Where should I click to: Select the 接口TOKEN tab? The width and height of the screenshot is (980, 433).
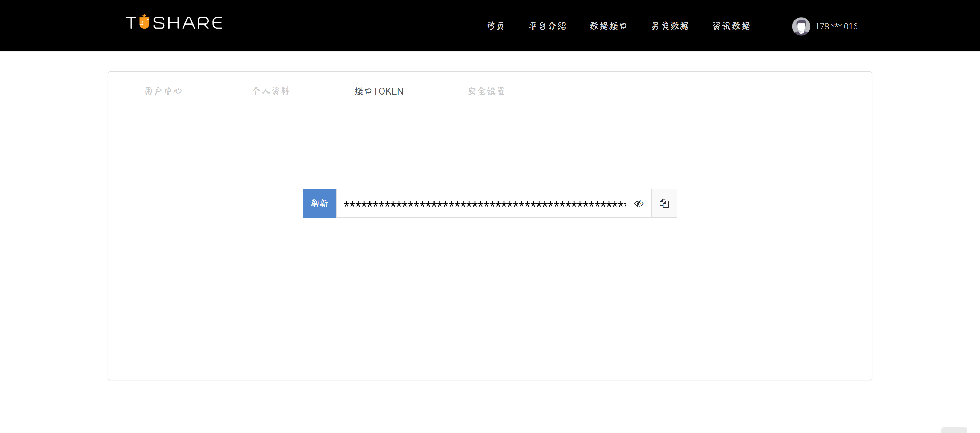pyautogui.click(x=379, y=91)
